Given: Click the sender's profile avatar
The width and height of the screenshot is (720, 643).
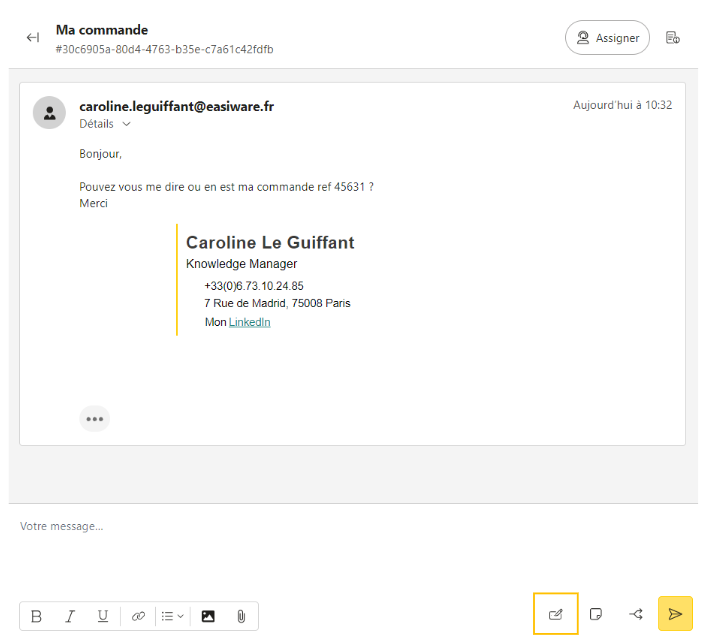Looking at the screenshot, I should [x=49, y=113].
